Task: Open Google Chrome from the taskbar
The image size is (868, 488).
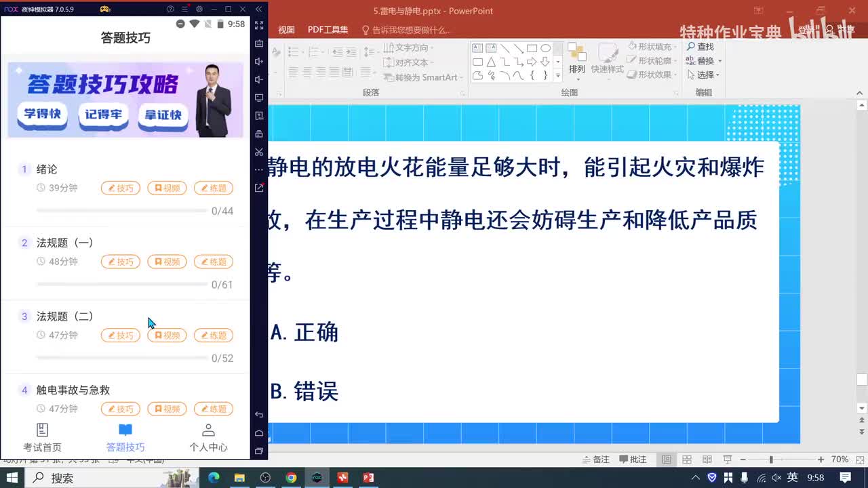Action: [291, 478]
